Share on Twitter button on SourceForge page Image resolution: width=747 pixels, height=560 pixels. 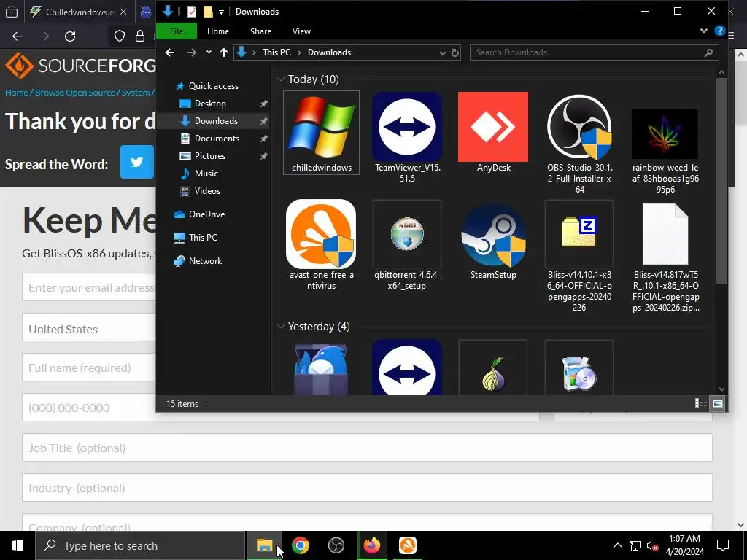point(136,162)
